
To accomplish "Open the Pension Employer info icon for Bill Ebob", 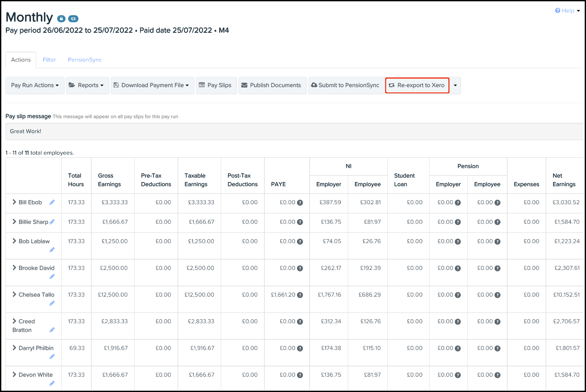I will 458,203.
